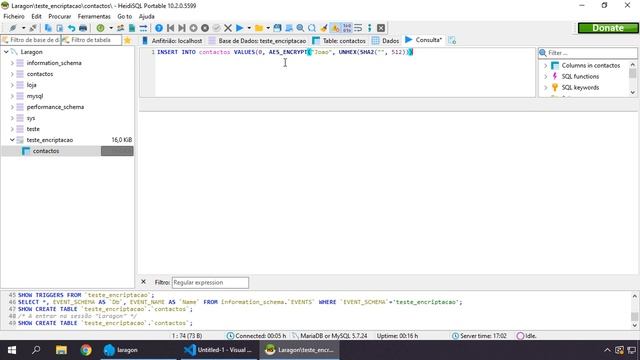Click the favorites star icon
The height and width of the screenshot is (360, 640).
tap(127, 40)
